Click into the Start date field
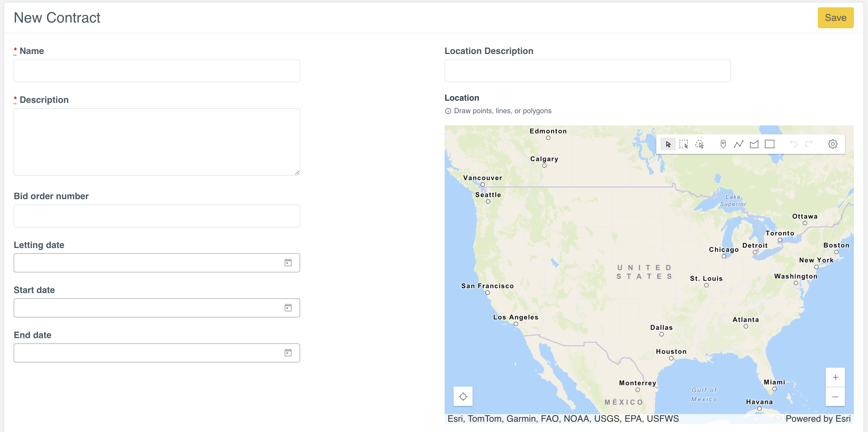868x432 pixels. (157, 308)
